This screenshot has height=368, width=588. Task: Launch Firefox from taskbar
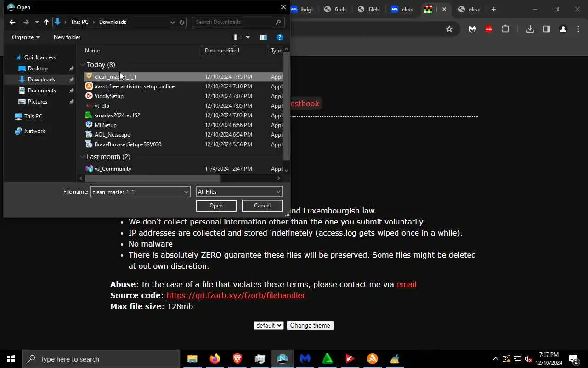[x=215, y=359]
